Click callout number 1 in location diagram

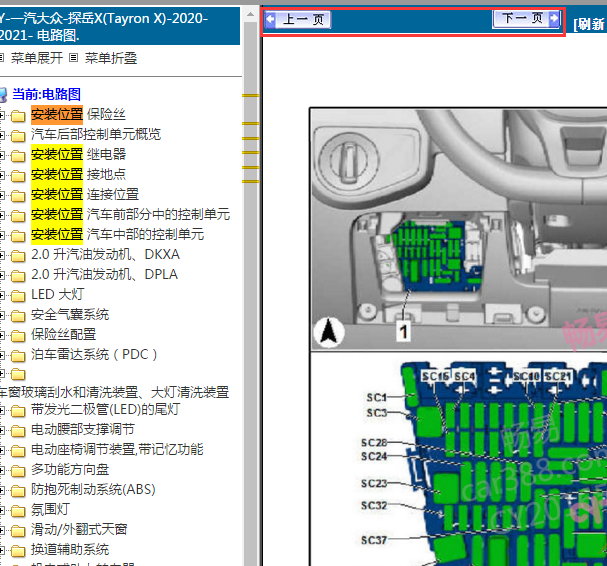(403, 332)
